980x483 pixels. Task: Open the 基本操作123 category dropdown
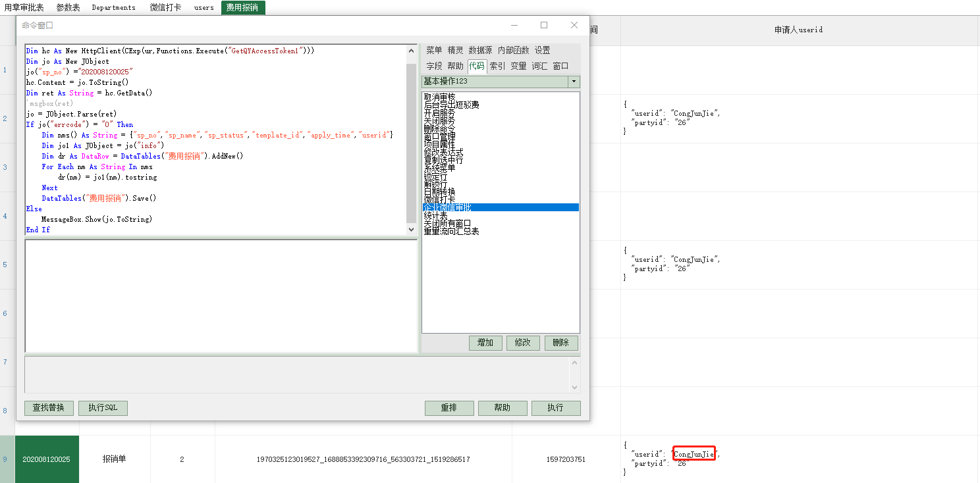pyautogui.click(x=574, y=82)
